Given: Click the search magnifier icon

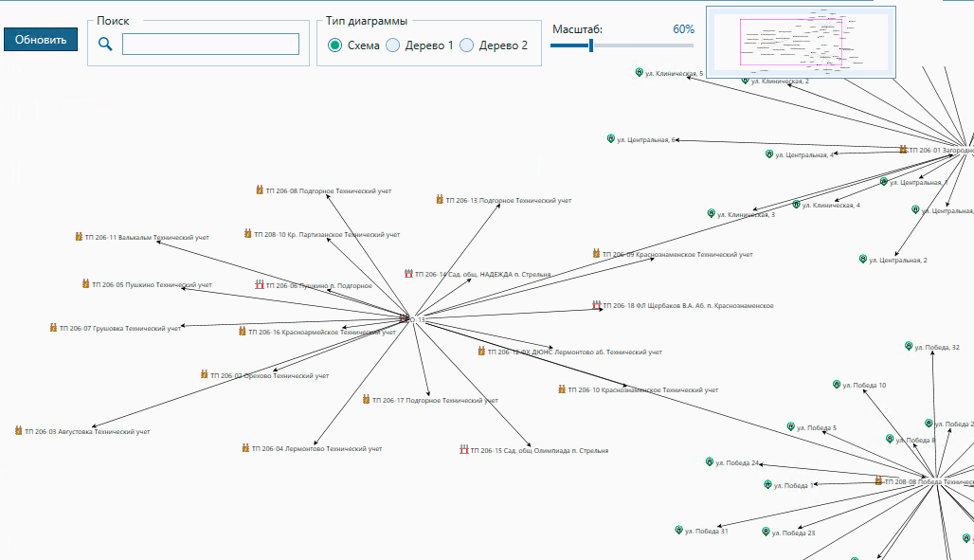Looking at the screenshot, I should coord(105,44).
